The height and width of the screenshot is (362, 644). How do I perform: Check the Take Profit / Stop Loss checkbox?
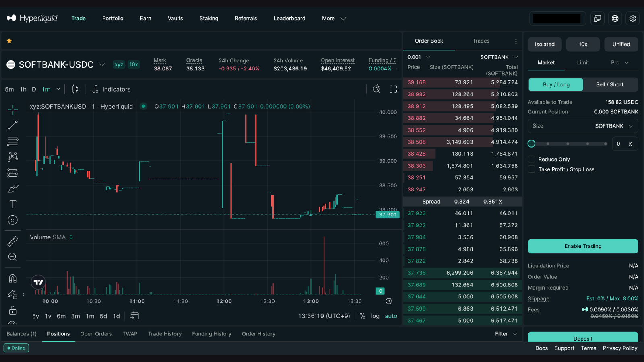(531, 169)
